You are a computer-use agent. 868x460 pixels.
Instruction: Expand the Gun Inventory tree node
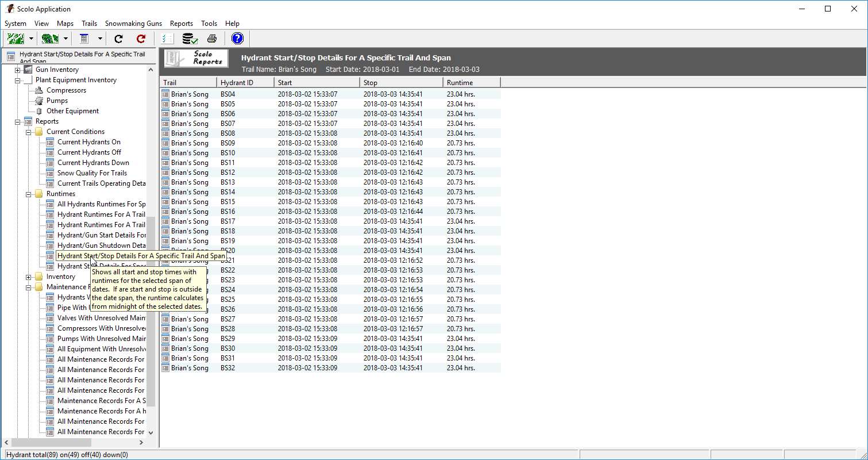pyautogui.click(x=18, y=70)
